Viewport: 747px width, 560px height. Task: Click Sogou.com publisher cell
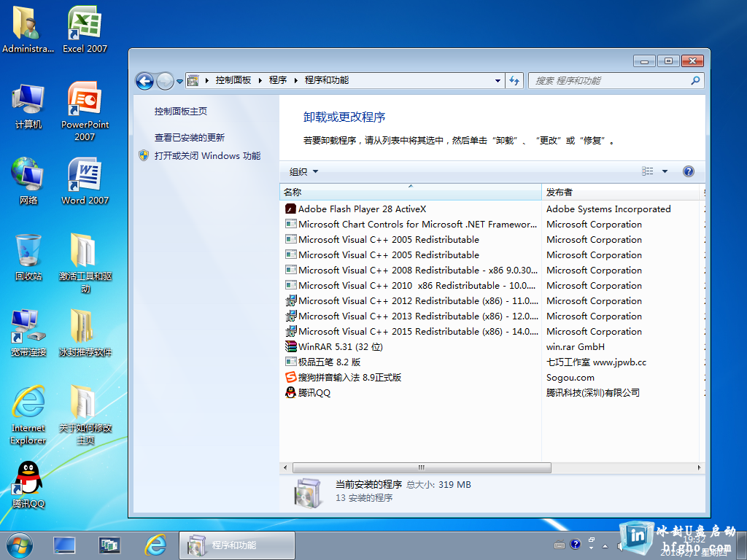[x=570, y=378]
